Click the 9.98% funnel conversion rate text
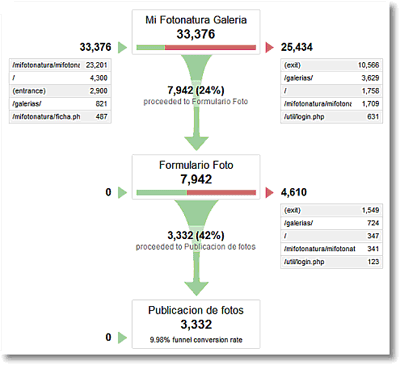 [x=196, y=340]
